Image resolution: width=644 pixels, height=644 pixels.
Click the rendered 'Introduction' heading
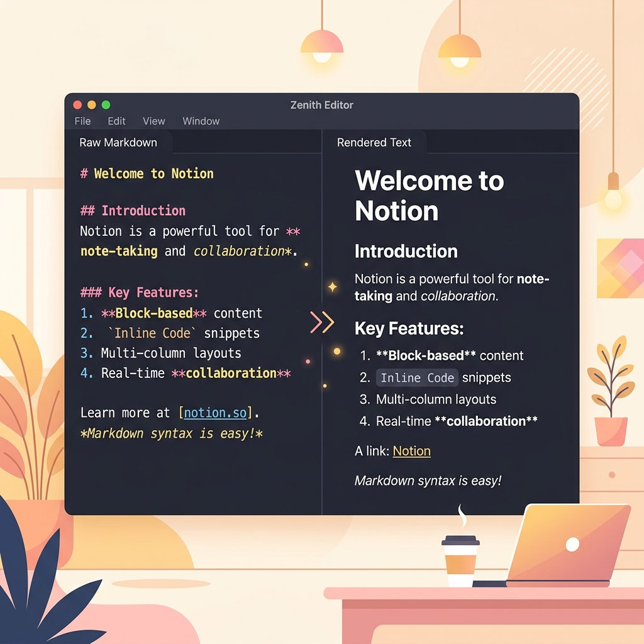[x=406, y=251]
